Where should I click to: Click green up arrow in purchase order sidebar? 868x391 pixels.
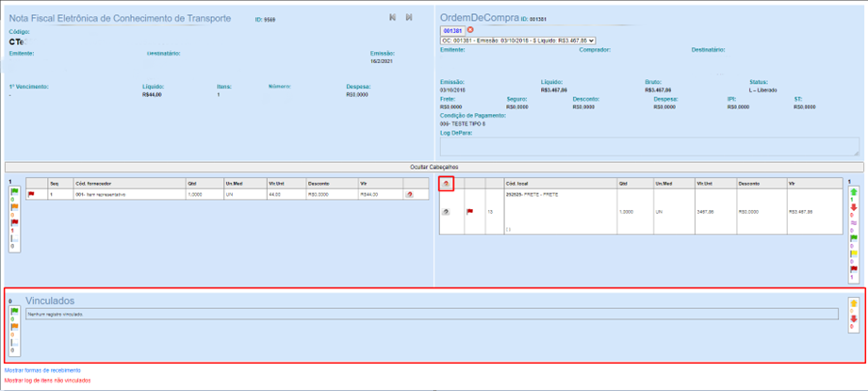pos(854,192)
